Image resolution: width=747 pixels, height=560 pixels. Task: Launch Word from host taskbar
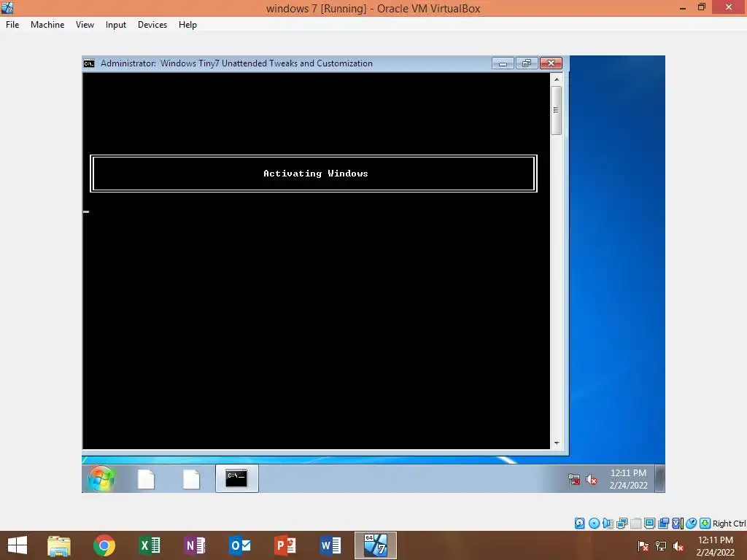[x=330, y=545]
